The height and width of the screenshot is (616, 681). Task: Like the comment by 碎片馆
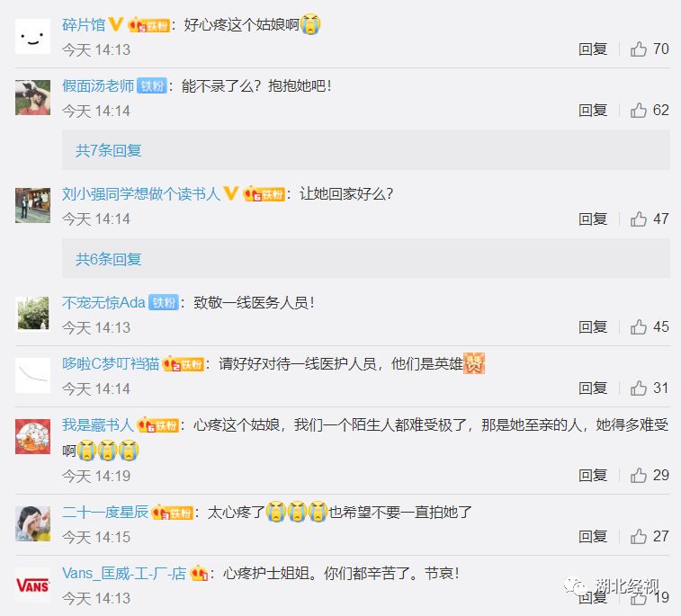point(639,49)
